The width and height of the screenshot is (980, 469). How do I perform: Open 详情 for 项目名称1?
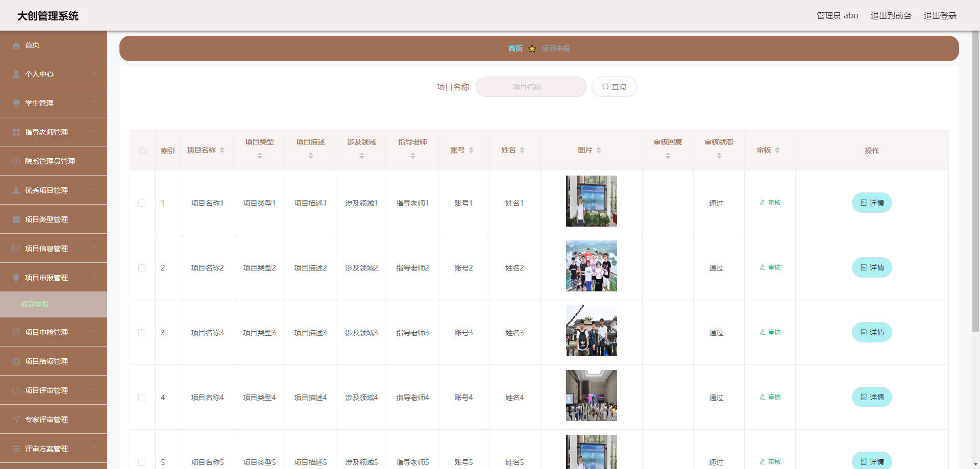(872, 203)
